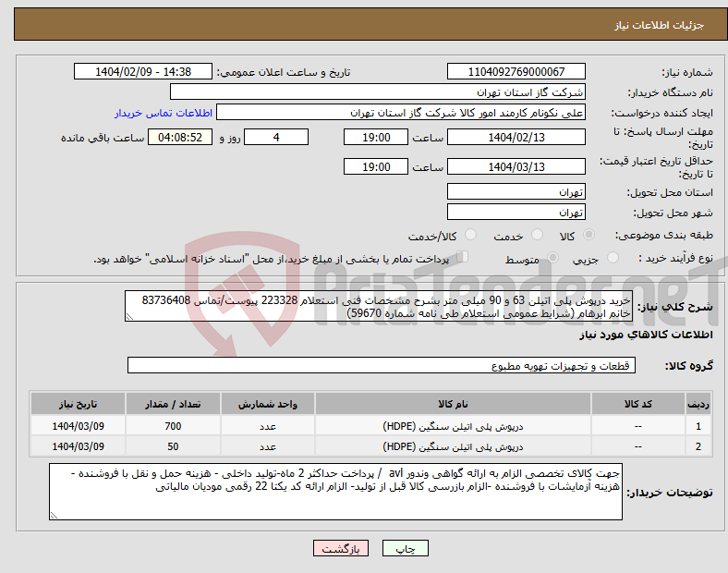This screenshot has width=728, height=573.
Task: Click the واحد شمارش column header
Action: pyautogui.click(x=267, y=404)
